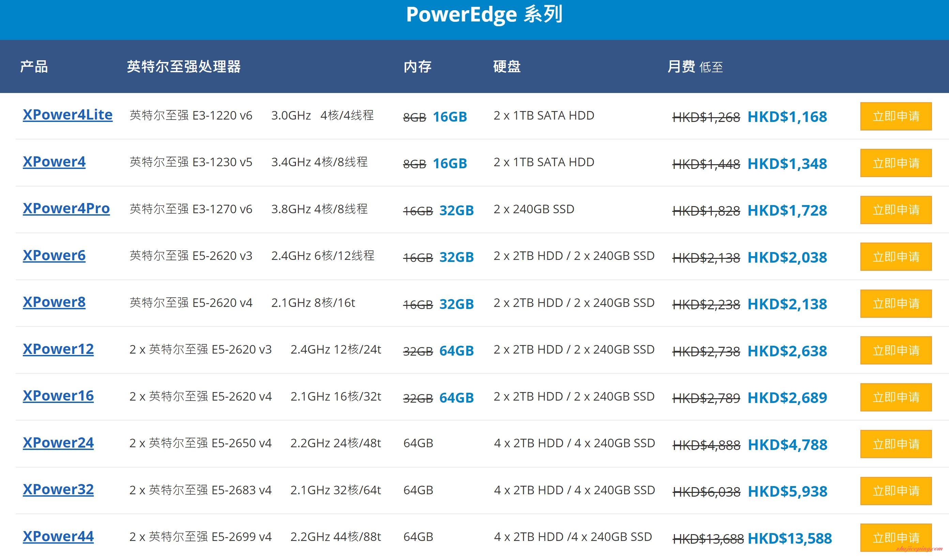Click the 产品 column header
The width and height of the screenshot is (949, 560).
(x=34, y=66)
